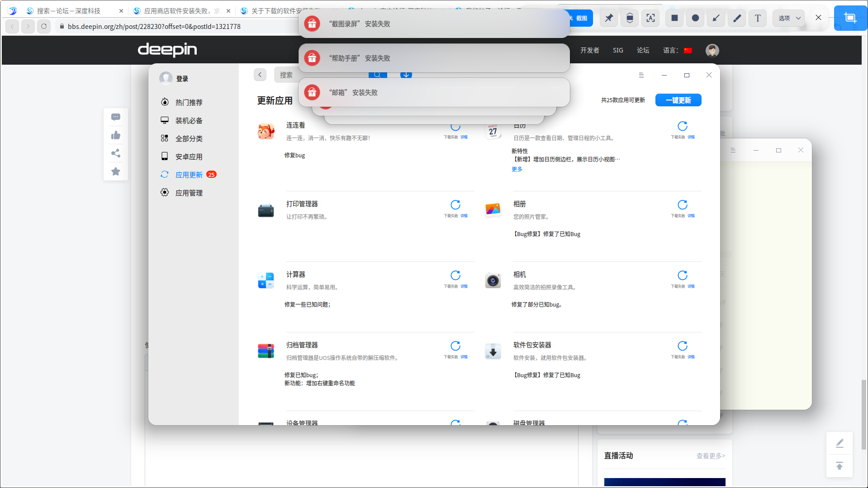Screen dimensions: 868x488
Task: Click the forum edit pencil floating button
Action: (x=840, y=443)
